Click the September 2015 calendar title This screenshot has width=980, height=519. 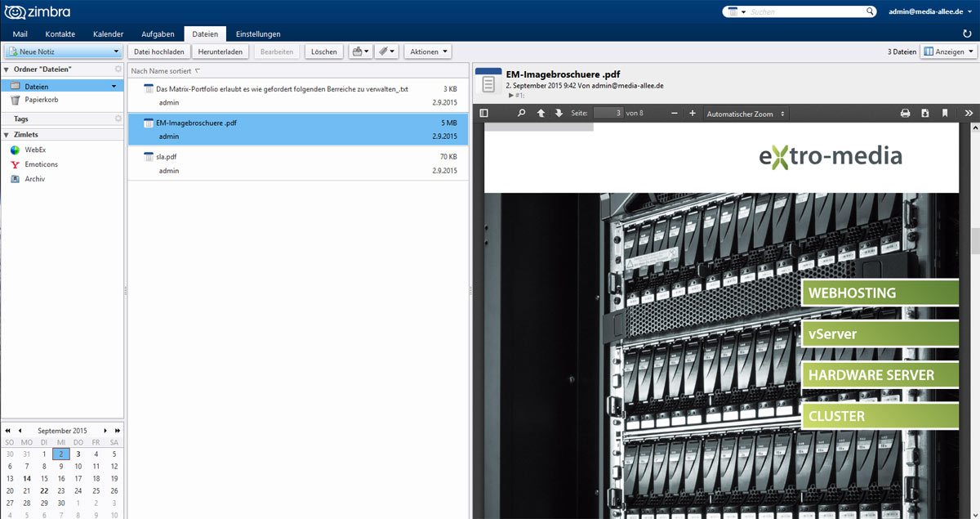62,430
